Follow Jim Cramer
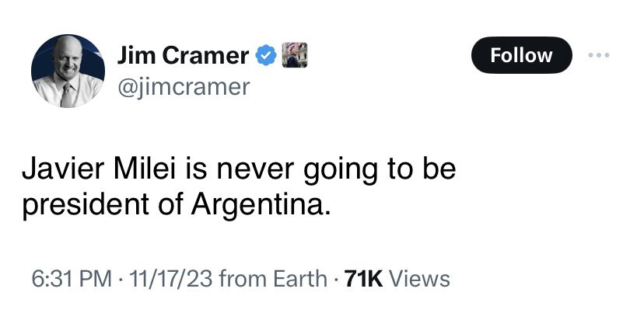644x313 pixels. point(522,55)
